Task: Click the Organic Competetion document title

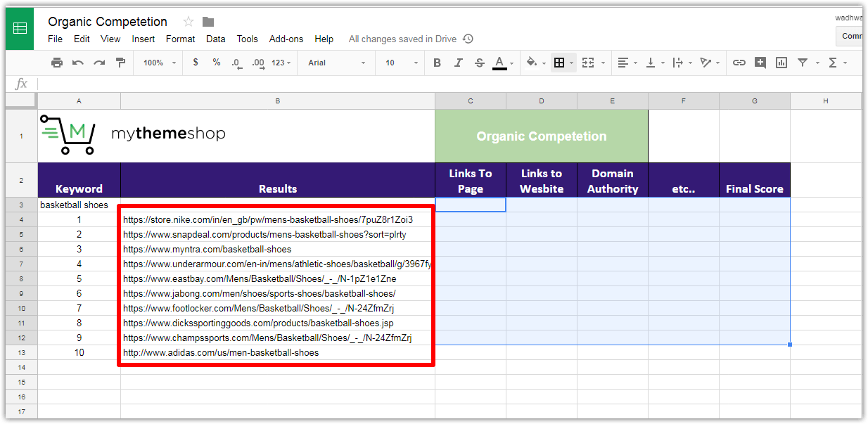Action: (108, 22)
